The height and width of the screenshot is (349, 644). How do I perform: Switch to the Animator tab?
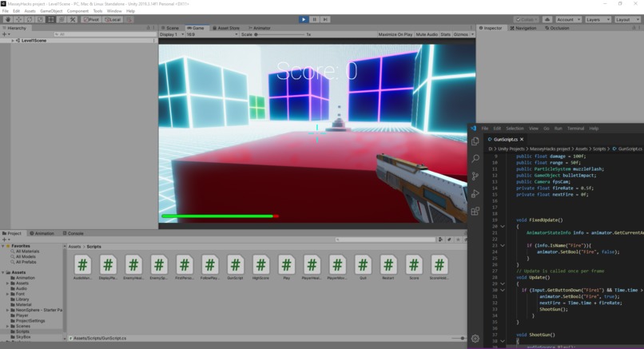(259, 28)
